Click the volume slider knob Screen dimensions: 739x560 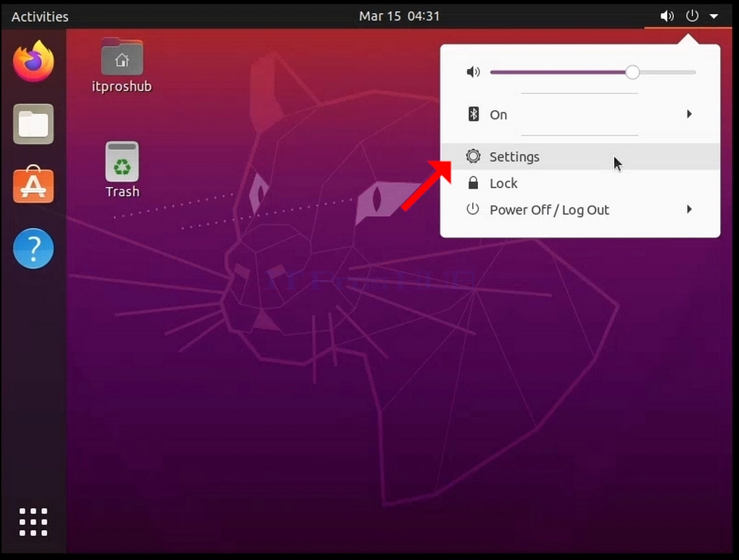click(x=632, y=72)
